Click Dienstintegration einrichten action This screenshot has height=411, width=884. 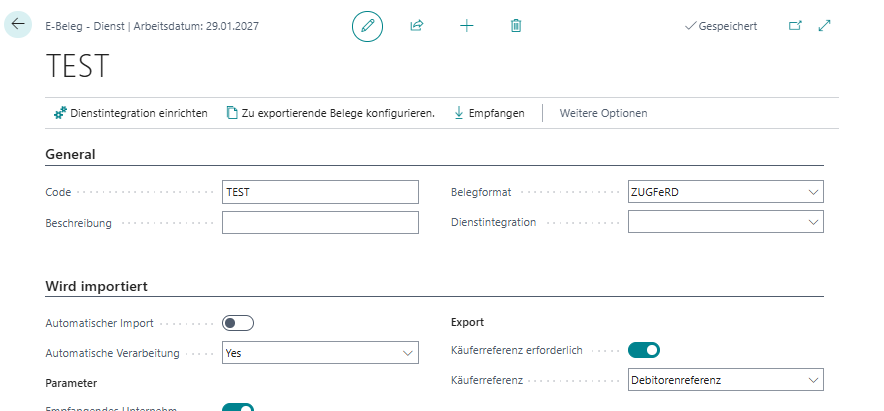pyautogui.click(x=130, y=113)
